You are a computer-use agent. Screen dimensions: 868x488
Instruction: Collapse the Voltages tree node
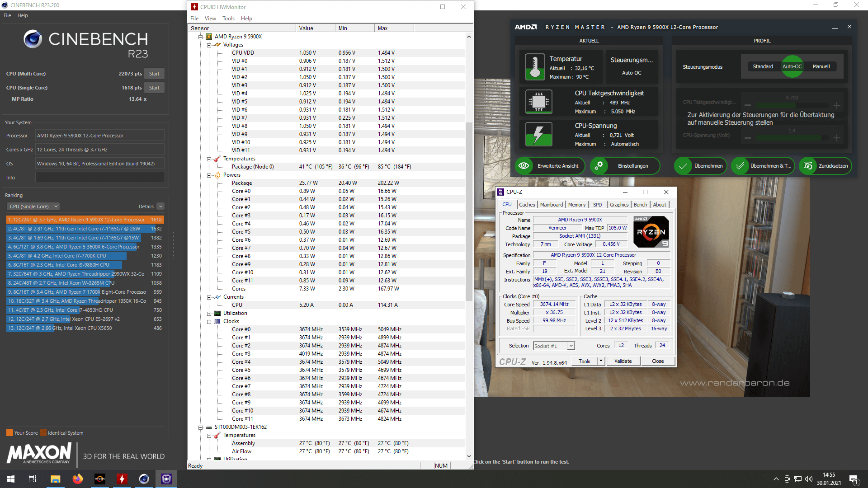pyautogui.click(x=209, y=45)
